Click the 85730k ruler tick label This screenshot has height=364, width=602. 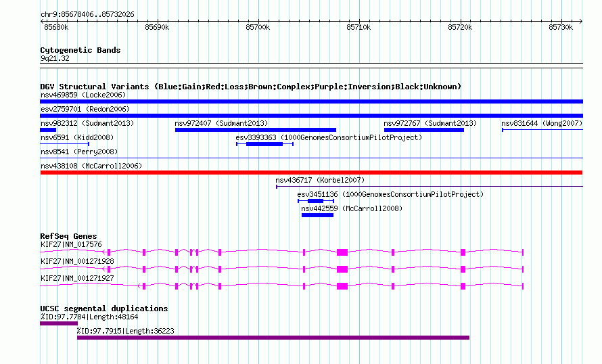click(x=561, y=27)
